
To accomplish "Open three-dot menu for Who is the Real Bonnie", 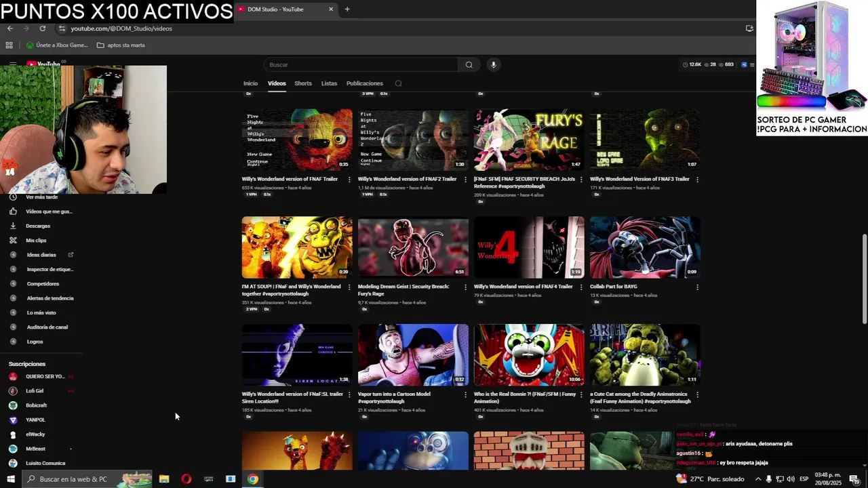I will tap(581, 394).
